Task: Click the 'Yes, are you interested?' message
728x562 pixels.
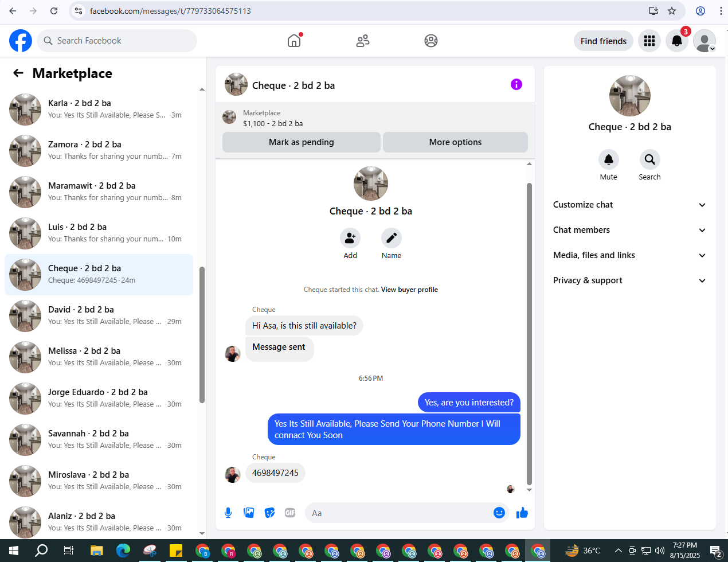Action: point(469,403)
